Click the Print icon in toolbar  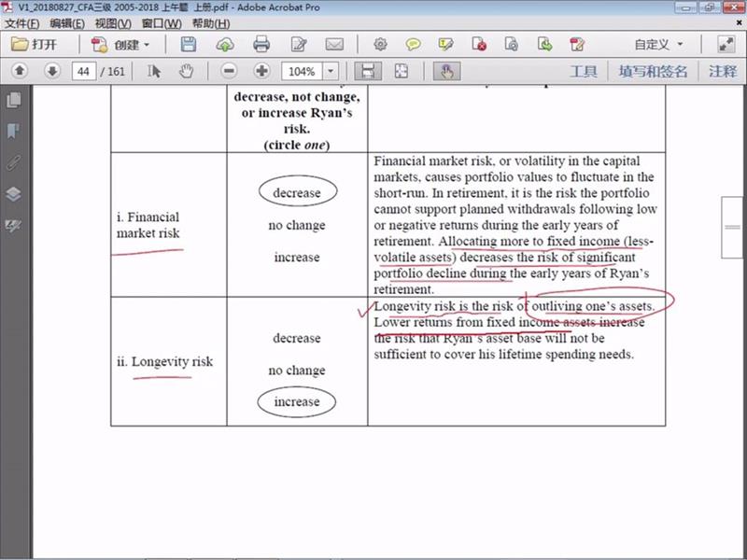[x=261, y=44]
